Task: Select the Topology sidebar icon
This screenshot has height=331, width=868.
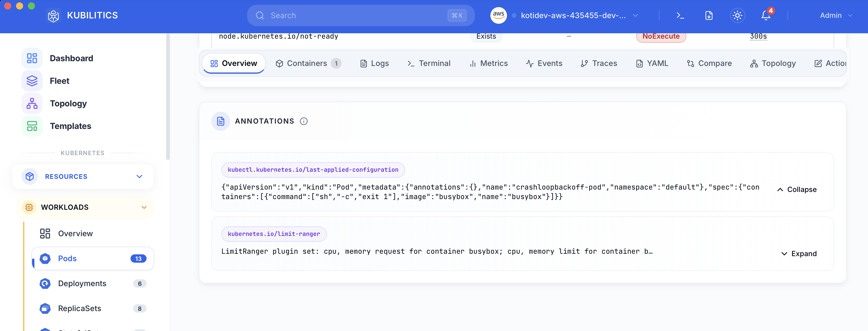Action: [x=32, y=103]
